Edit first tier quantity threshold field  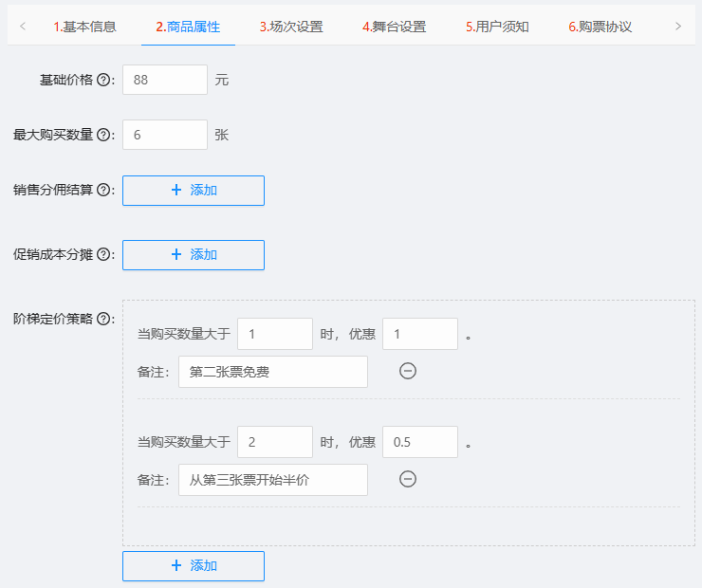pyautogui.click(x=275, y=334)
